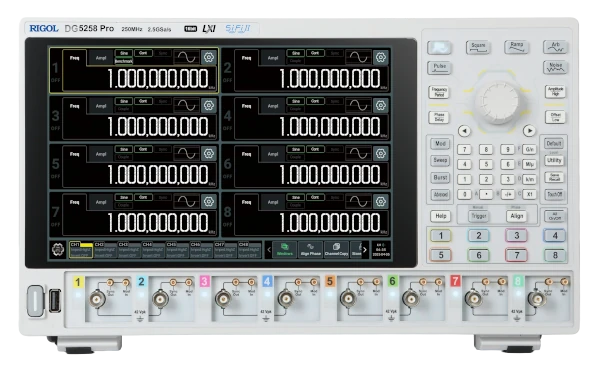Select Align Phase in bottom toolbar
600x371 pixels.
(x=310, y=249)
